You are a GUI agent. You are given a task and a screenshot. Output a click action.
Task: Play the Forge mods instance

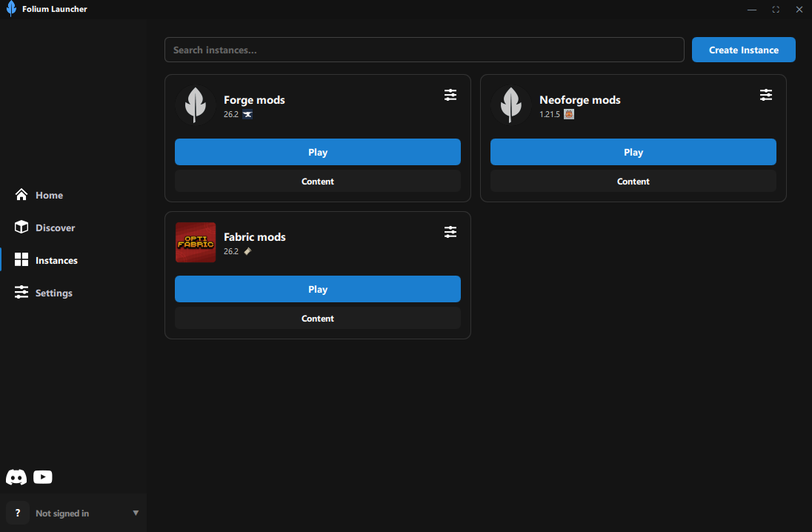(x=317, y=152)
